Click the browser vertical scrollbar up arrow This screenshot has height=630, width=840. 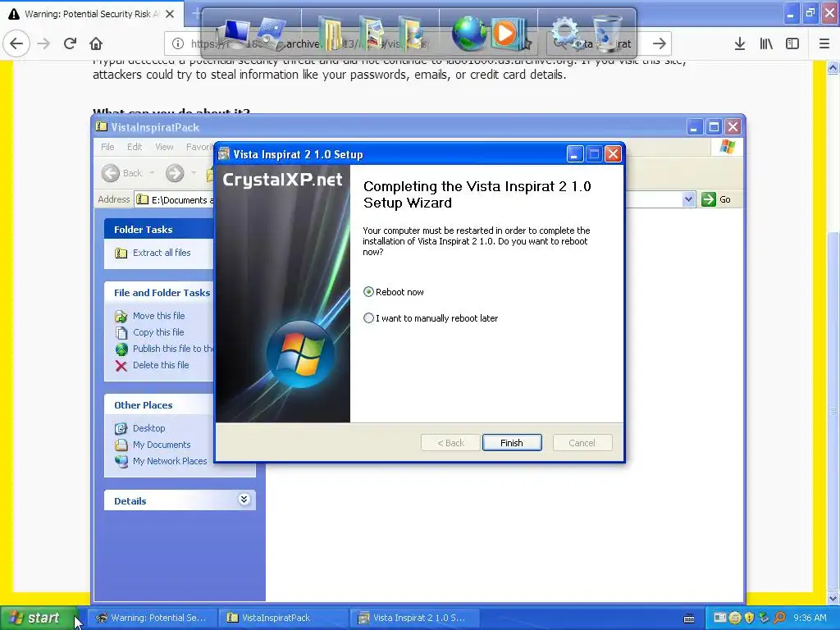click(x=833, y=67)
